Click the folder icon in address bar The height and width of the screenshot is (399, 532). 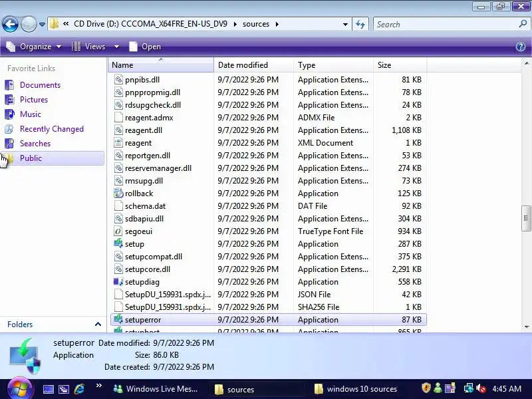coord(54,24)
